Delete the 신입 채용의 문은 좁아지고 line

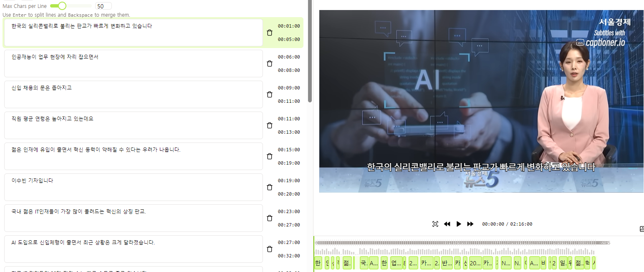point(270,94)
